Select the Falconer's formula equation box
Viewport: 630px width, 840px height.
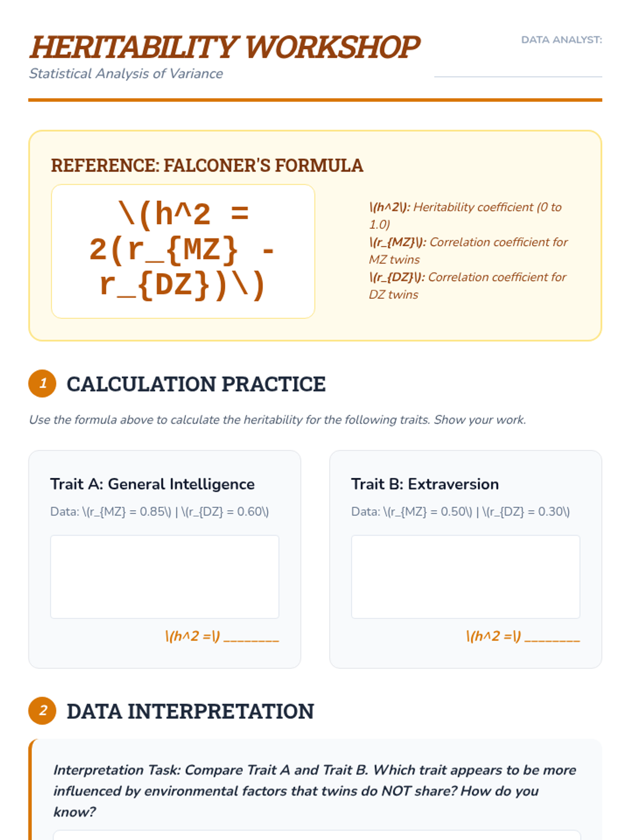(183, 251)
